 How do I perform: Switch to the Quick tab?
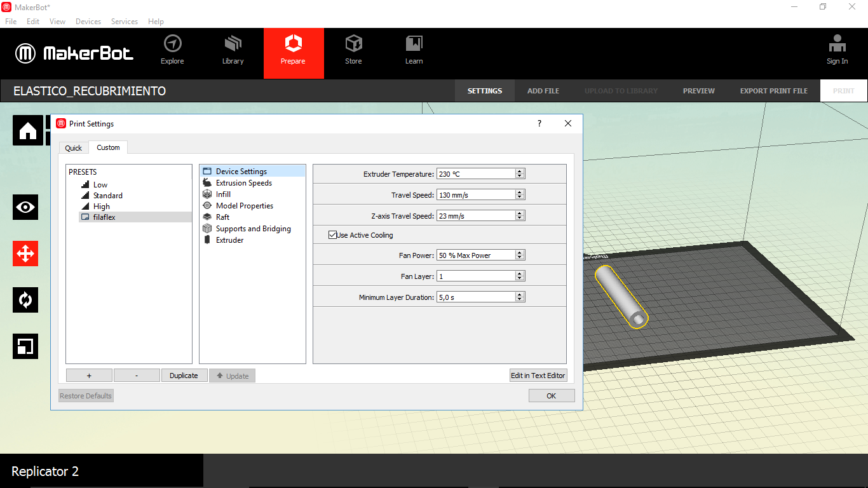pyautogui.click(x=74, y=147)
